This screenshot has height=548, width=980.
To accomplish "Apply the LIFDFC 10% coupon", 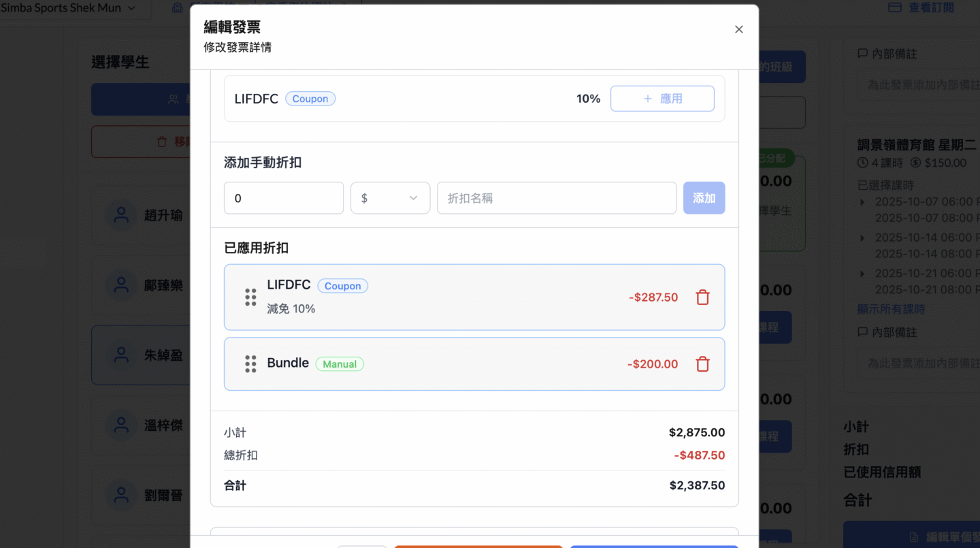I will point(661,99).
